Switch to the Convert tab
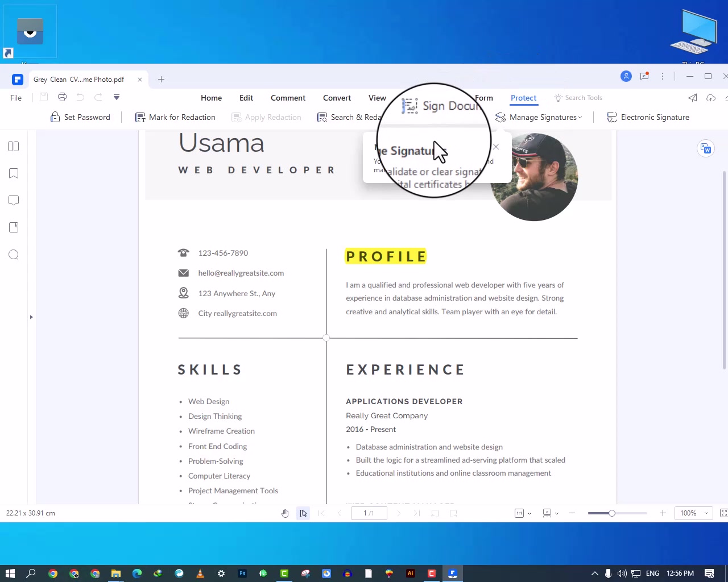Screen dimensions: 728x582 (337, 98)
